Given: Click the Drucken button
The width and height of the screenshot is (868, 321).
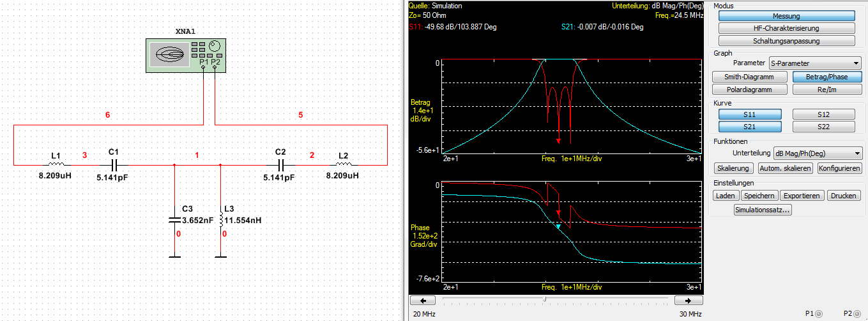Looking at the screenshot, I should (844, 196).
